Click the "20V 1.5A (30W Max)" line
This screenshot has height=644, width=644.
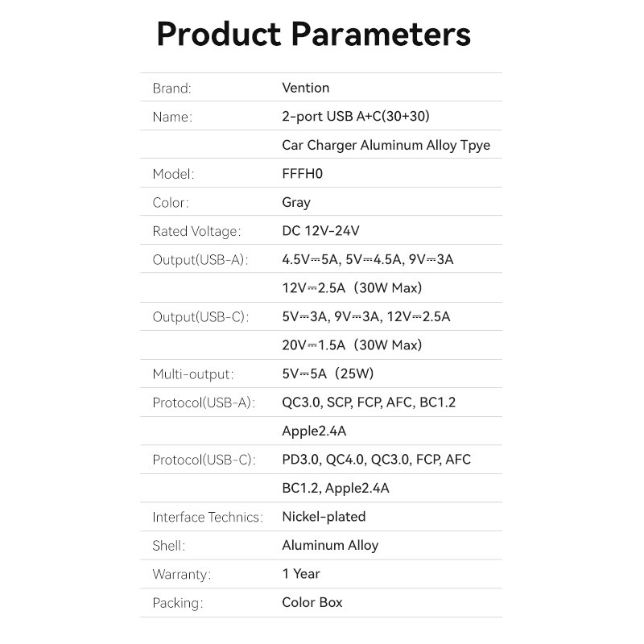pos(352,345)
